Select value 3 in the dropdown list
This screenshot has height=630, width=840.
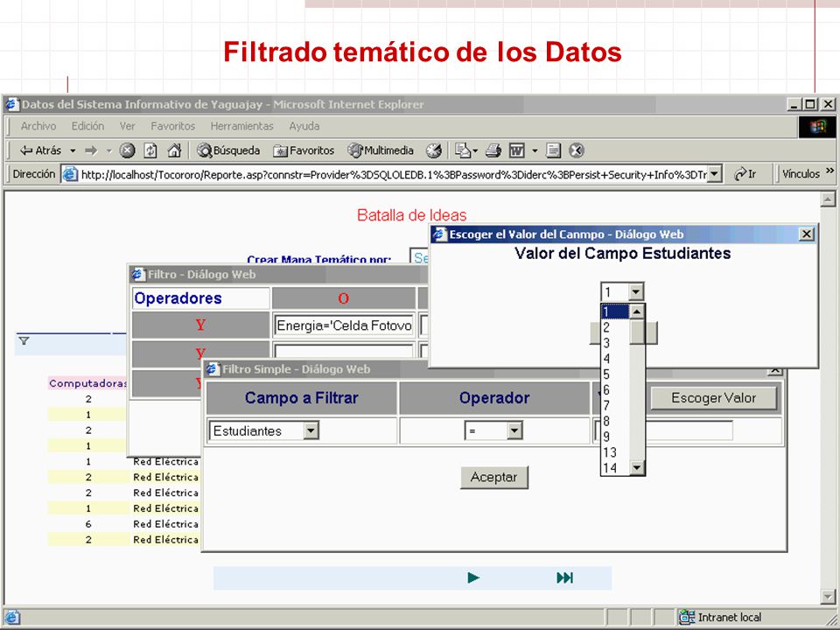coord(614,343)
